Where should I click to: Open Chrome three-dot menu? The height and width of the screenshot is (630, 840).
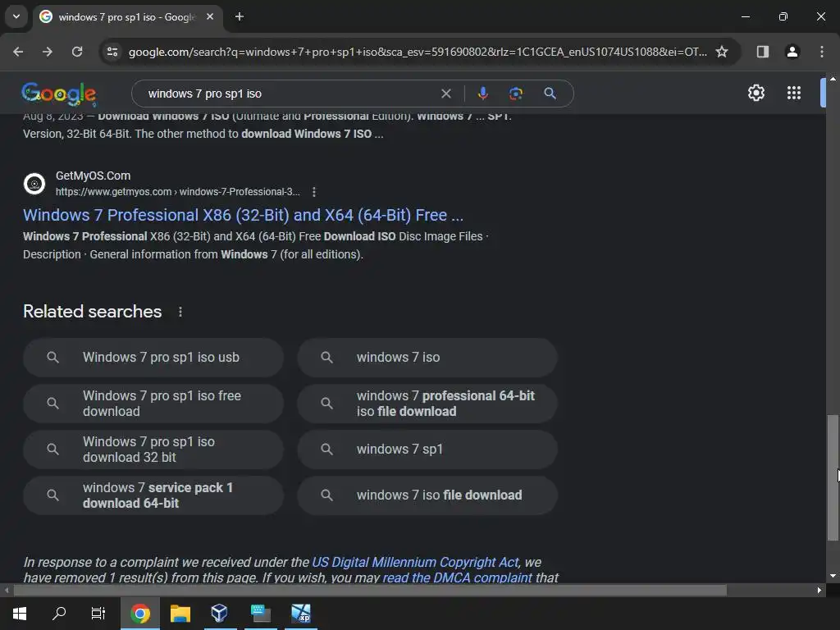point(822,52)
